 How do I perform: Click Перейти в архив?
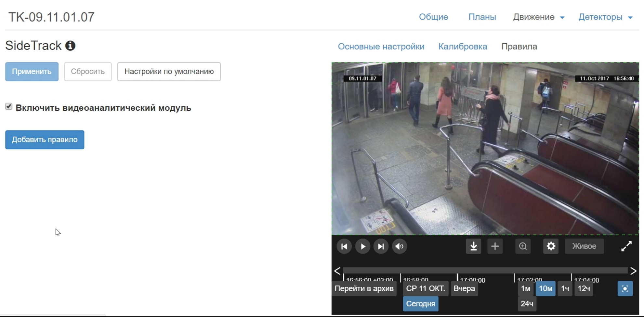click(x=364, y=289)
